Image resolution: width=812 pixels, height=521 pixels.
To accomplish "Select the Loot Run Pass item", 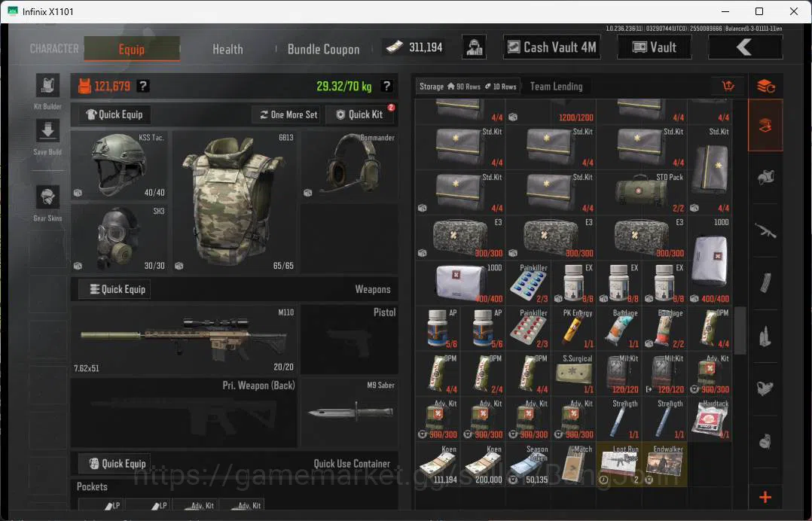I will click(619, 465).
